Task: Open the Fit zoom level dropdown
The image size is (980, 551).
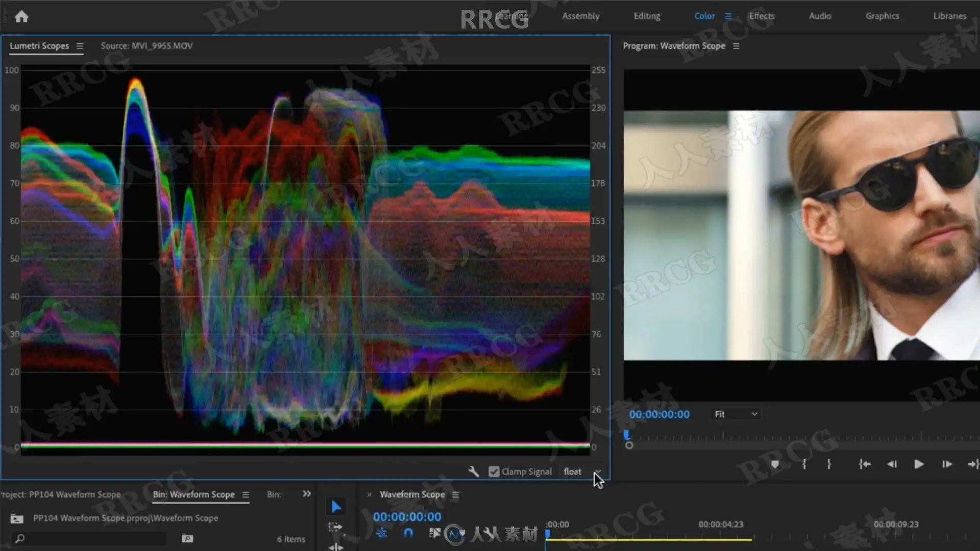Action: tap(736, 414)
